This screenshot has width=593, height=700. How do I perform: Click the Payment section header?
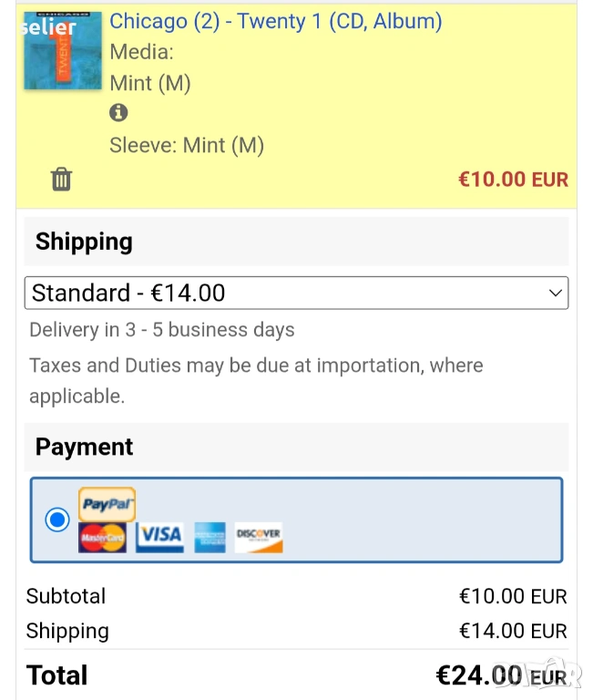click(84, 447)
